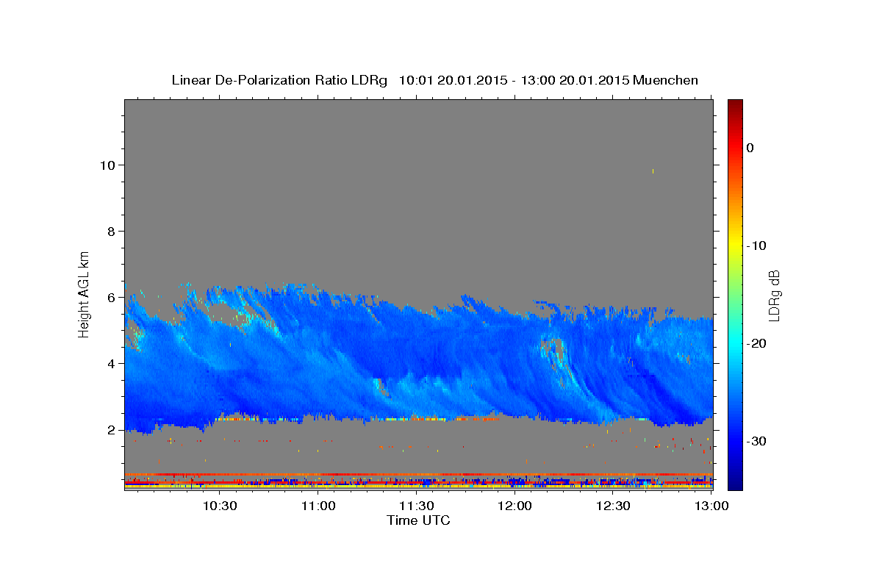This screenshot has width=882, height=588.
Task: Click the end time "13:00 20.01.2015" in the title
Action: click(574, 80)
